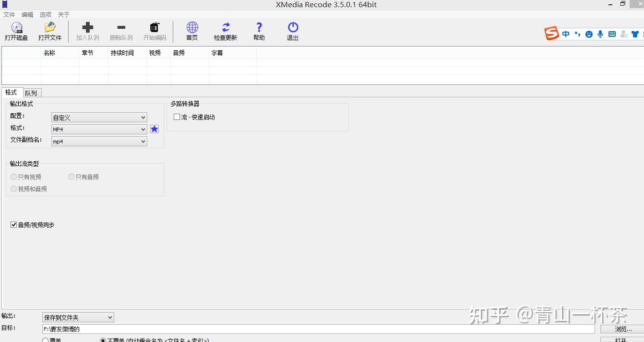Switch to the 格式 tab

coord(11,92)
